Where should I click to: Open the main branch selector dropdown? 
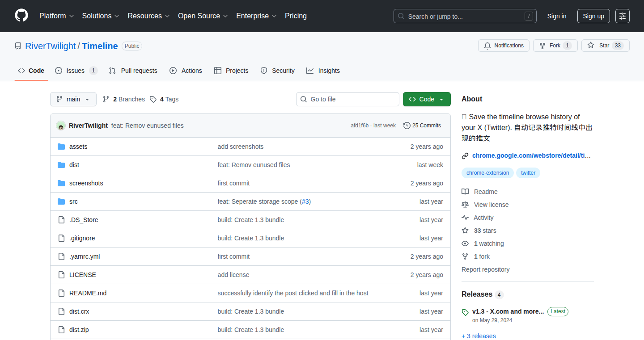(73, 99)
